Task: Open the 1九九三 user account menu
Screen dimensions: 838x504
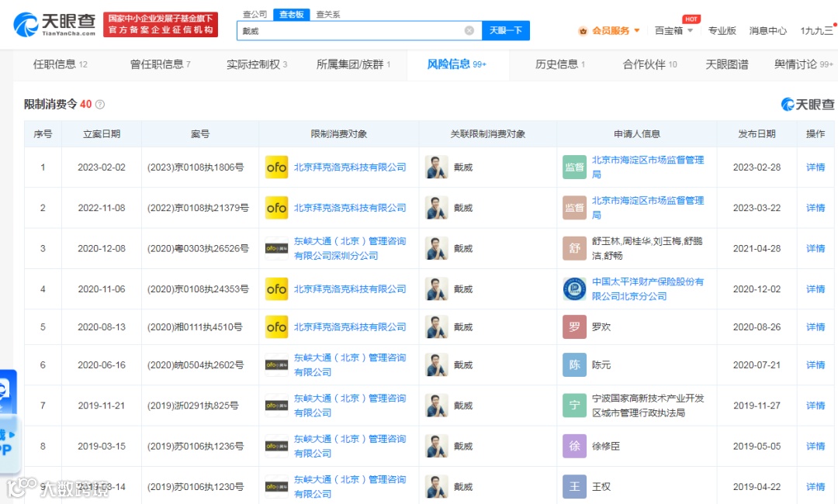Action: [816, 30]
